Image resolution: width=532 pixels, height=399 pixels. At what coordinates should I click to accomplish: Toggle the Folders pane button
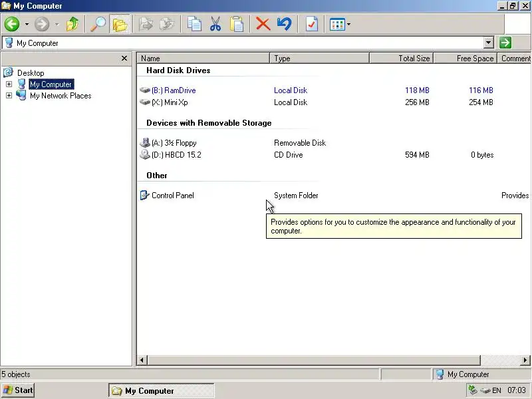pyautogui.click(x=120, y=24)
